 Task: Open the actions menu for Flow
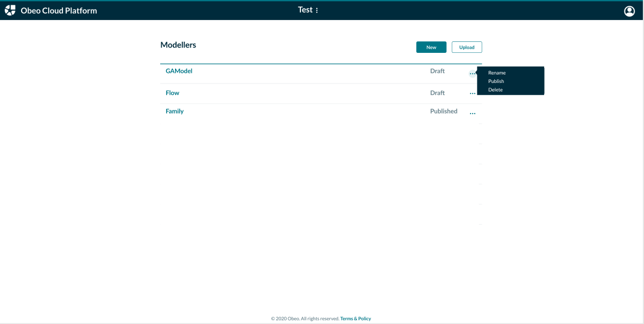pos(473,93)
